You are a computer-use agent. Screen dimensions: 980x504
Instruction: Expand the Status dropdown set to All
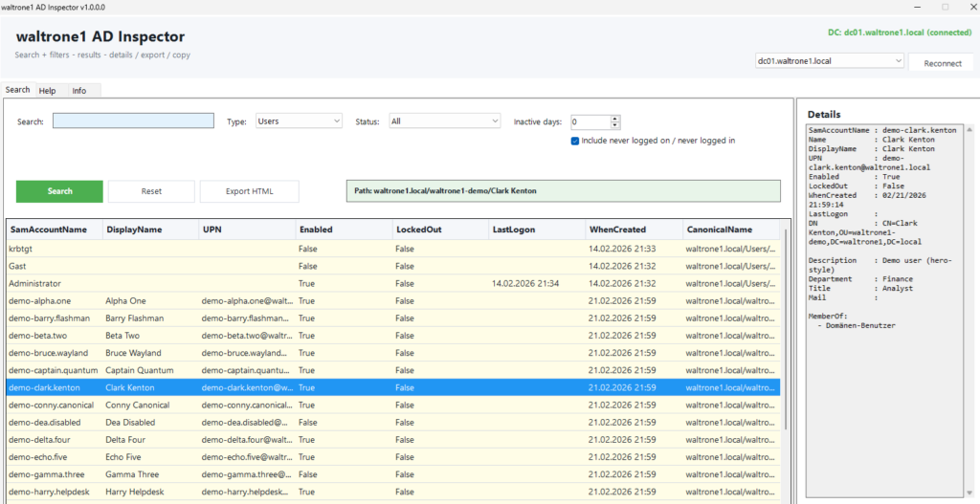click(444, 121)
